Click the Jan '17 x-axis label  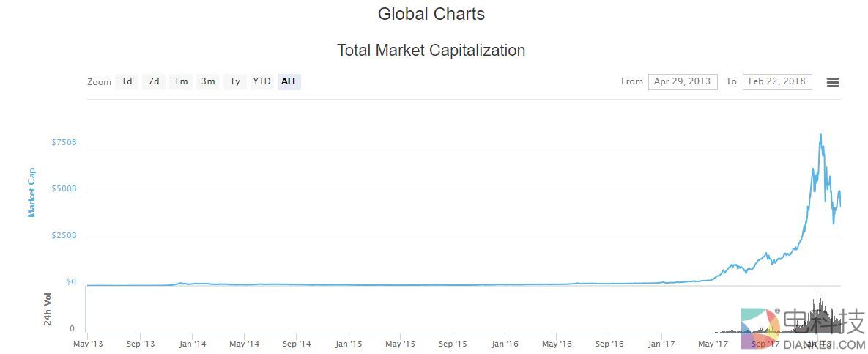(x=661, y=343)
